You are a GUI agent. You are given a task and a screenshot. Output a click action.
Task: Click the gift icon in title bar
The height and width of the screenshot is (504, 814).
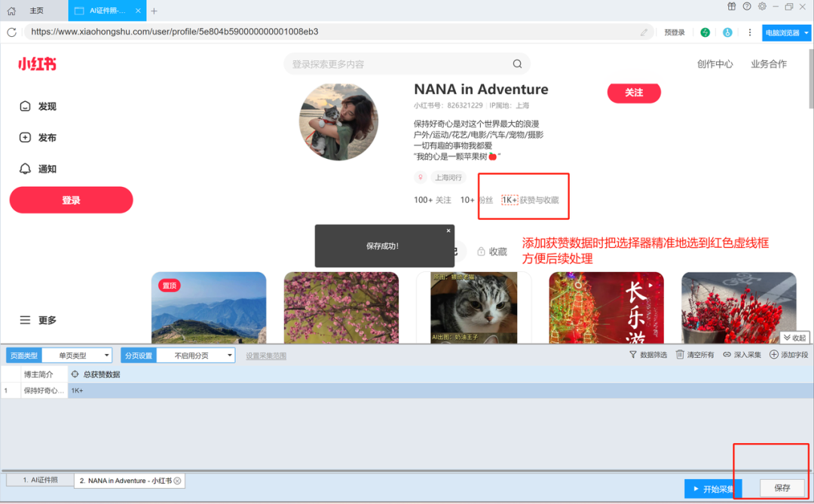coord(731,7)
